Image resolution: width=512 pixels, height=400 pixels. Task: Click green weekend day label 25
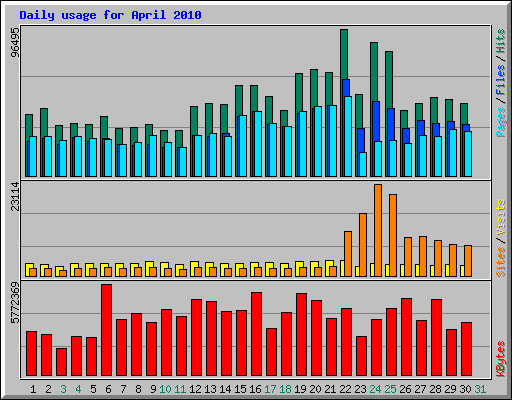(390, 389)
